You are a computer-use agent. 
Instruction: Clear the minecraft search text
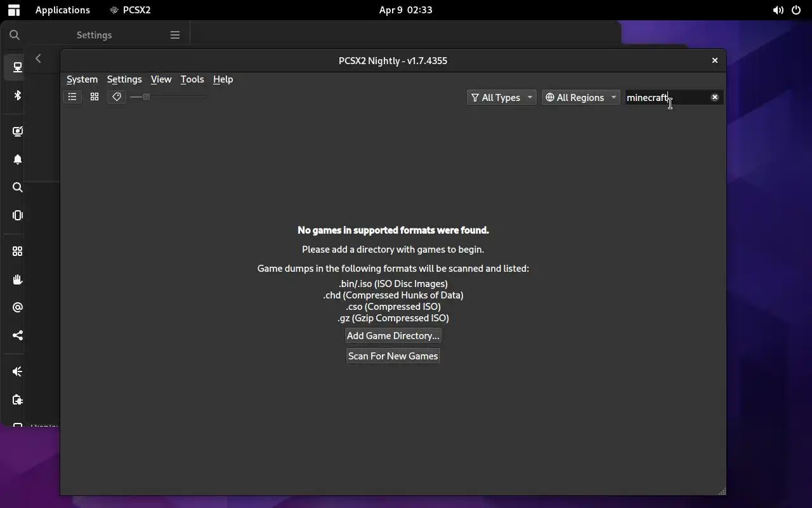coord(715,97)
